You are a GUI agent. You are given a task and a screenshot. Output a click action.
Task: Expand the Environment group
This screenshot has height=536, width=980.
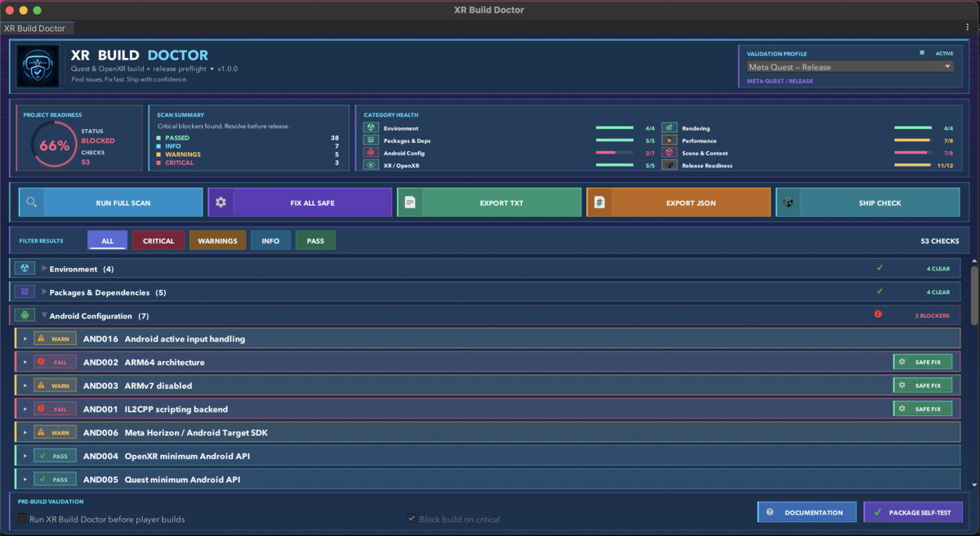tap(44, 269)
